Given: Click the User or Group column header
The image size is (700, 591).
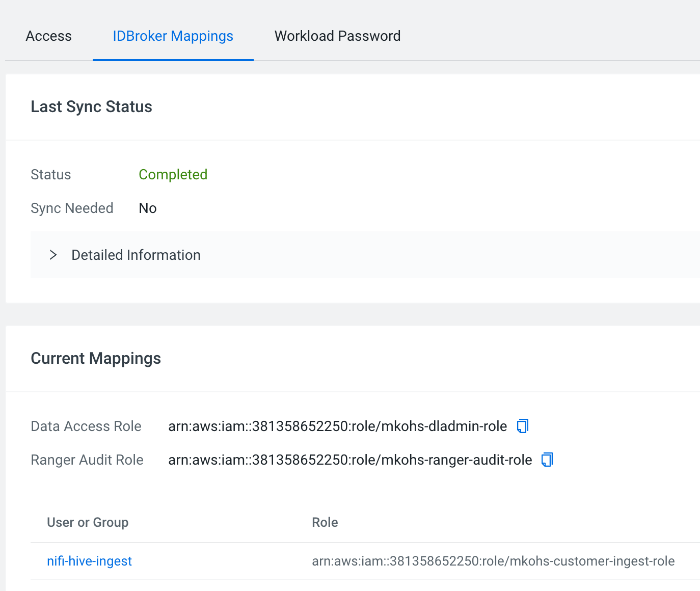Looking at the screenshot, I should click(x=88, y=522).
